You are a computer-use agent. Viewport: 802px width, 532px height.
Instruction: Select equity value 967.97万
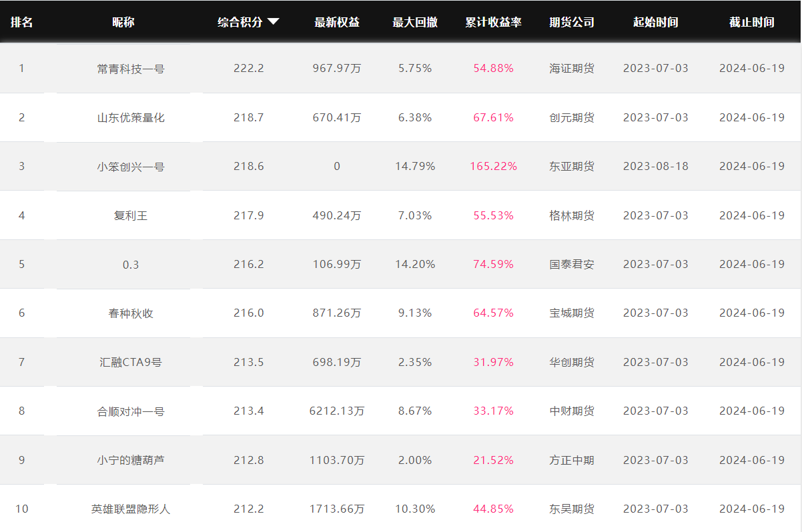(x=337, y=68)
